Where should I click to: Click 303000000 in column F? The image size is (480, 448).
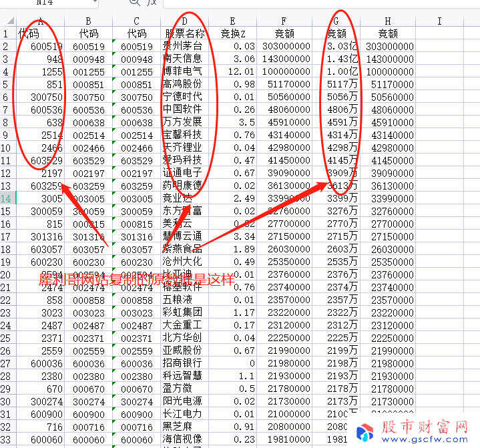[x=284, y=46]
